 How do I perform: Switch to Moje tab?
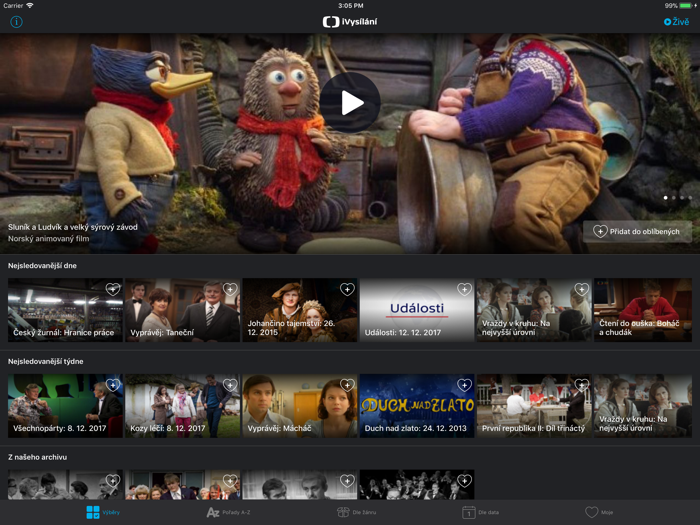599,512
